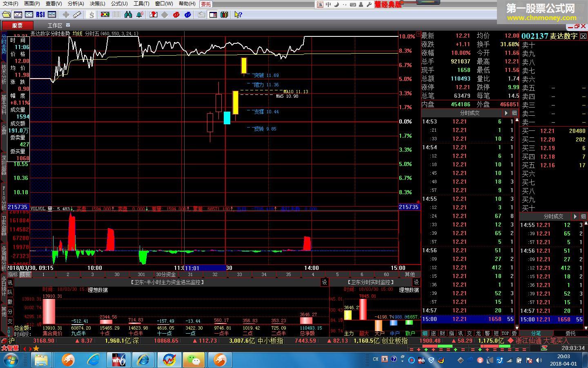Open the 分析(A) menu
Image resolution: width=588 pixels, height=368 pixels.
[76, 4]
